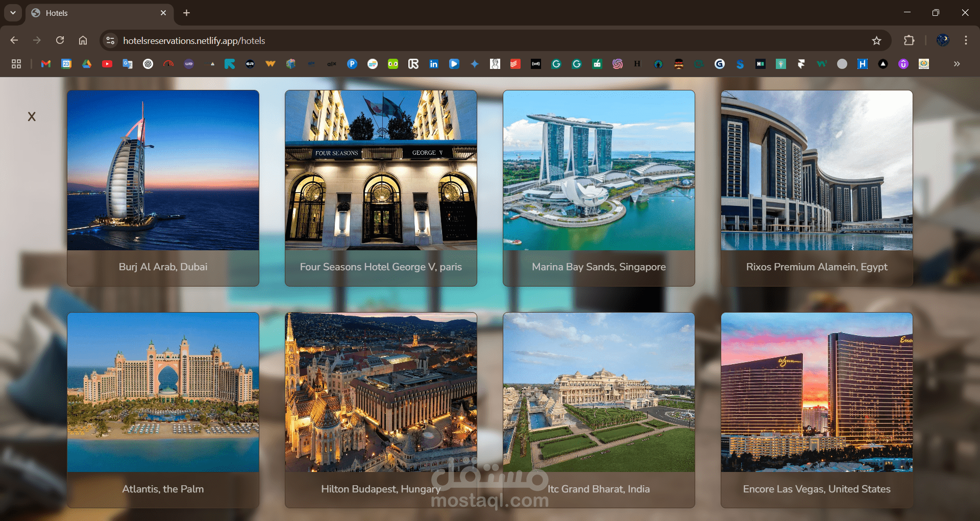Image resolution: width=980 pixels, height=521 pixels.
Task: Open the orange W bookmark
Action: [271, 64]
